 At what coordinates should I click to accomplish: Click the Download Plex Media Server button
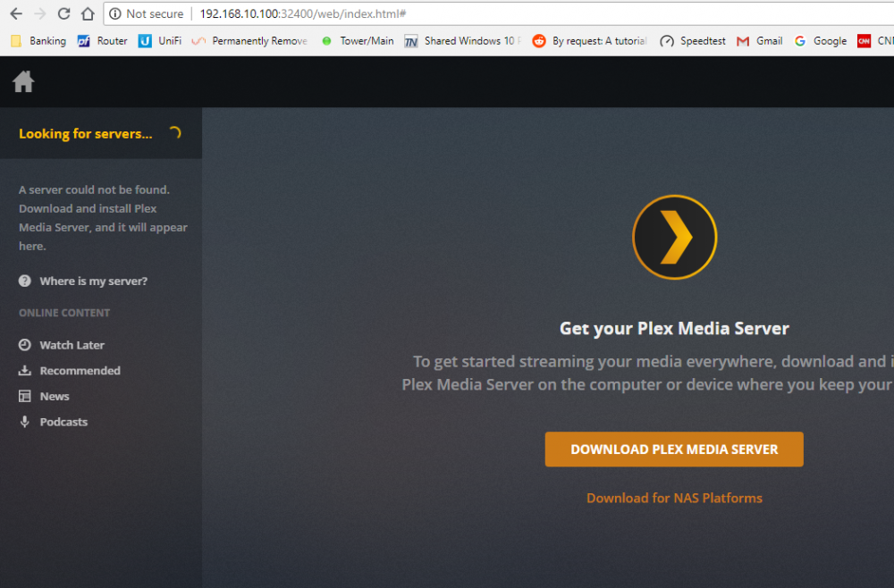[674, 449]
